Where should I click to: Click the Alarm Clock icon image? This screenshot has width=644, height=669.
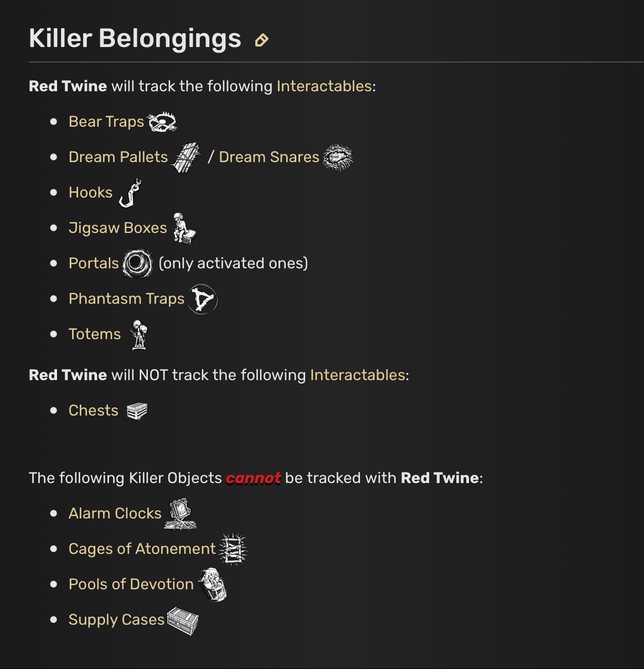tap(181, 514)
